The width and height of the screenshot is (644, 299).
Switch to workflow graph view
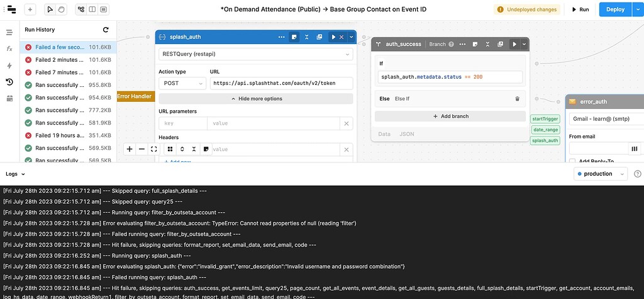pos(81,9)
